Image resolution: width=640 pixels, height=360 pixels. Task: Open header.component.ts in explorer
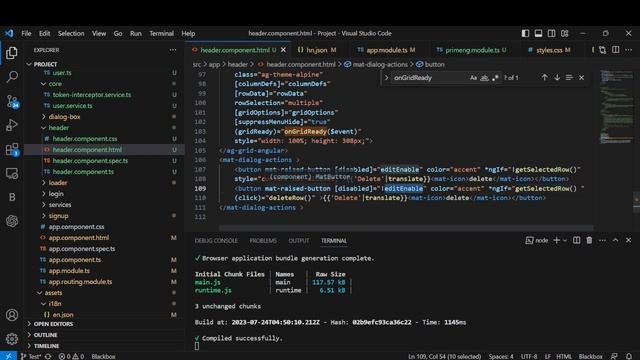(x=83, y=172)
